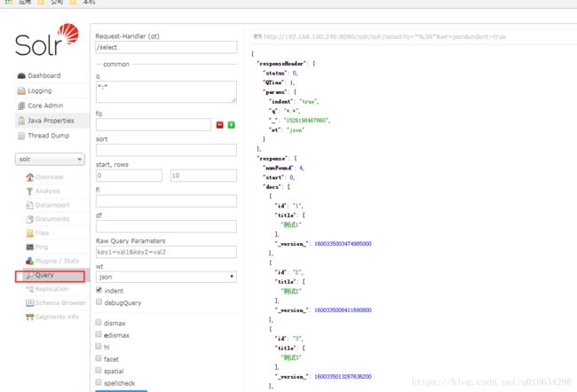The image size is (577, 392).
Task: Open the Dataimport link
Action: [52, 205]
